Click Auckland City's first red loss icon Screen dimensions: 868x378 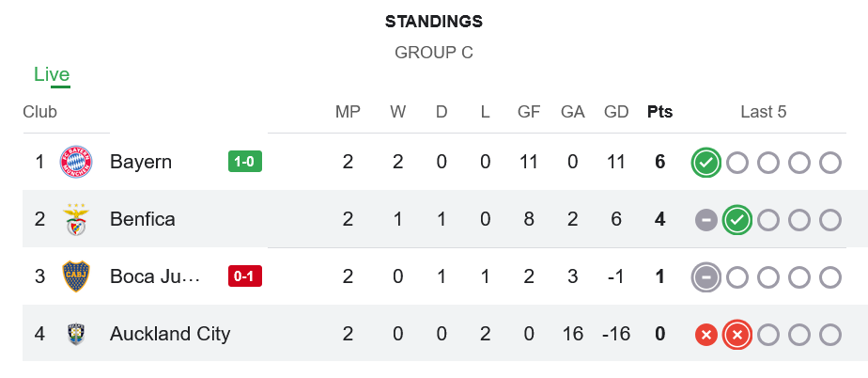coord(706,335)
